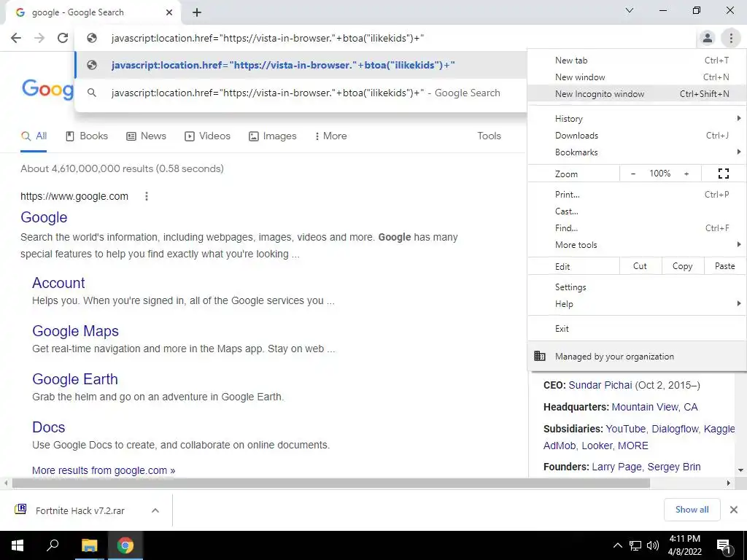Expand the More tools submenu

click(x=638, y=245)
